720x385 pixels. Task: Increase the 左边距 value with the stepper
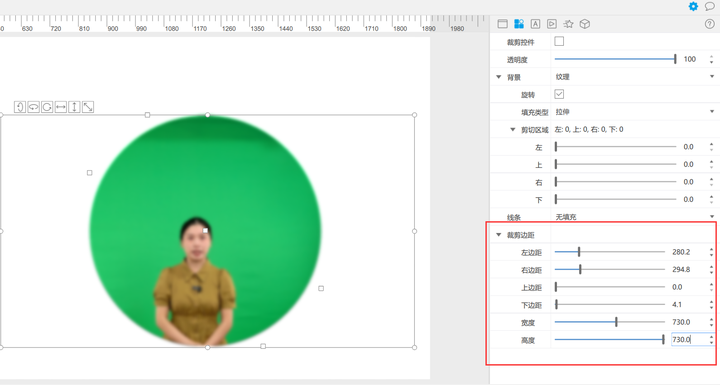(x=712, y=249)
